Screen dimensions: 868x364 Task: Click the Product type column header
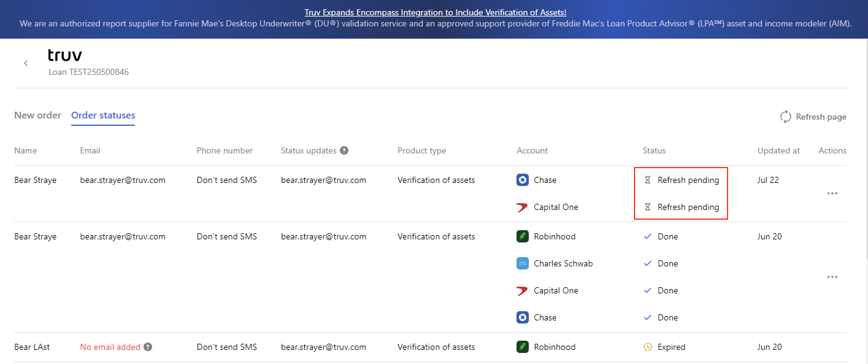(x=421, y=151)
